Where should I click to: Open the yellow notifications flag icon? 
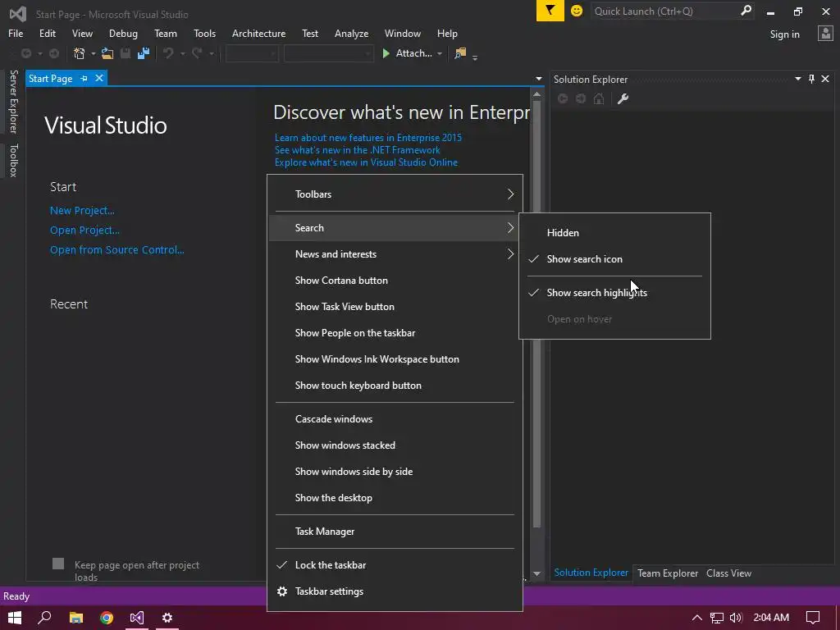(x=550, y=11)
